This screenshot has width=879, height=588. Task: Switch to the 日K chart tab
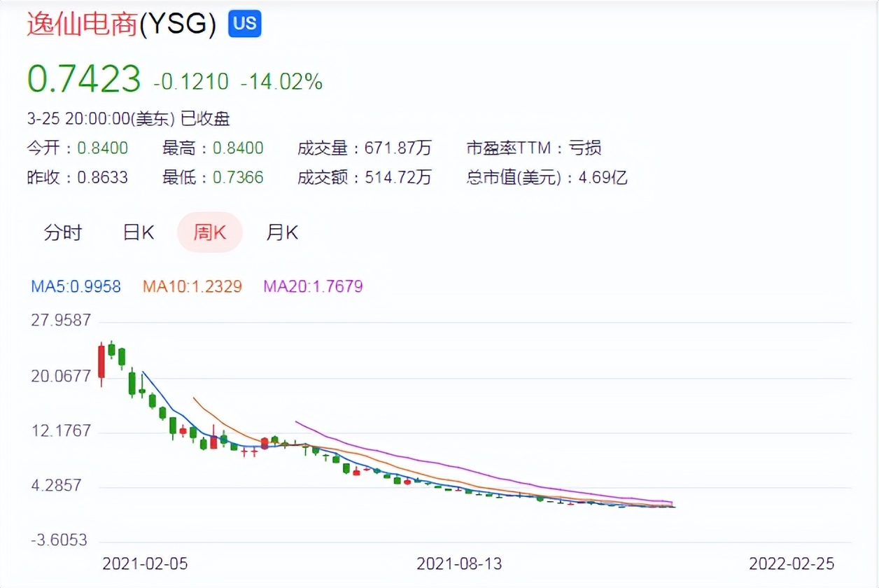click(x=139, y=232)
